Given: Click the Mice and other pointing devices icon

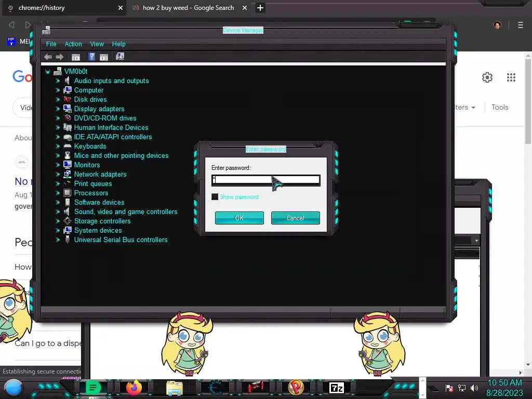Looking at the screenshot, I should click(x=67, y=155).
